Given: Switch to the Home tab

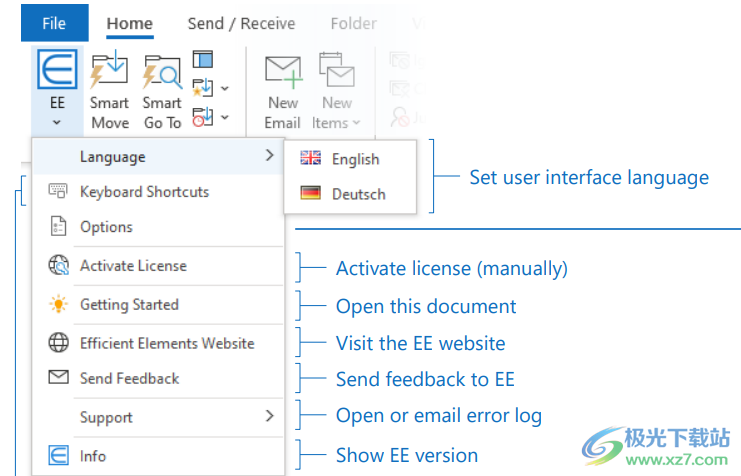Looking at the screenshot, I should click(129, 23).
